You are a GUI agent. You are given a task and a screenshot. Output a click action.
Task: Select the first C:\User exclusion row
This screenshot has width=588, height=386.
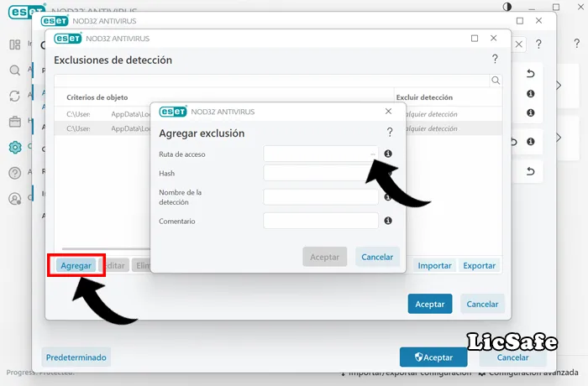point(278,114)
